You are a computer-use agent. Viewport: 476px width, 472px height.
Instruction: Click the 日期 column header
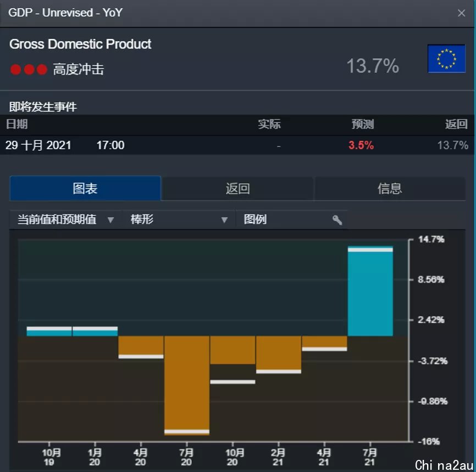coord(17,124)
